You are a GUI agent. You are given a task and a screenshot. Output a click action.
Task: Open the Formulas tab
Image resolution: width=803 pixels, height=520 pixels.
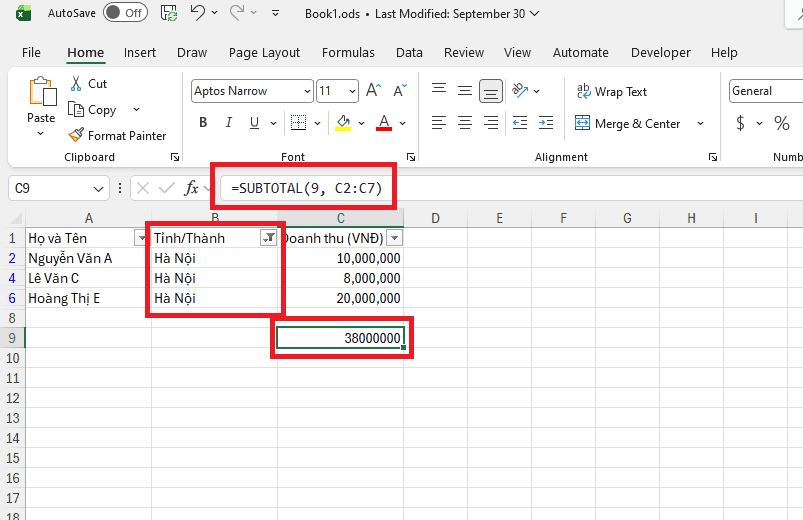point(348,52)
